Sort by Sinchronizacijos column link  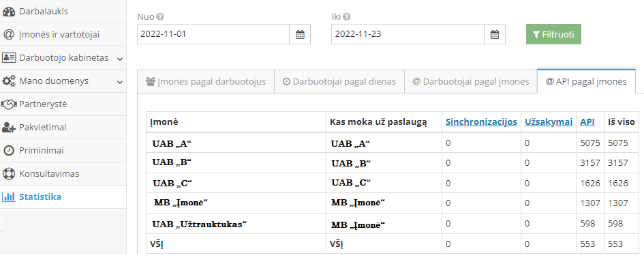point(481,121)
